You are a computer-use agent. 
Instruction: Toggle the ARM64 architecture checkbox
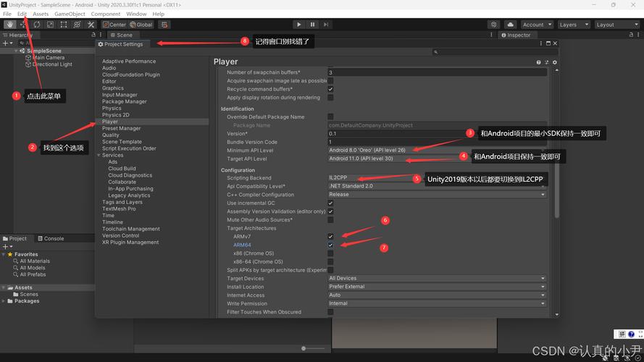(330, 245)
